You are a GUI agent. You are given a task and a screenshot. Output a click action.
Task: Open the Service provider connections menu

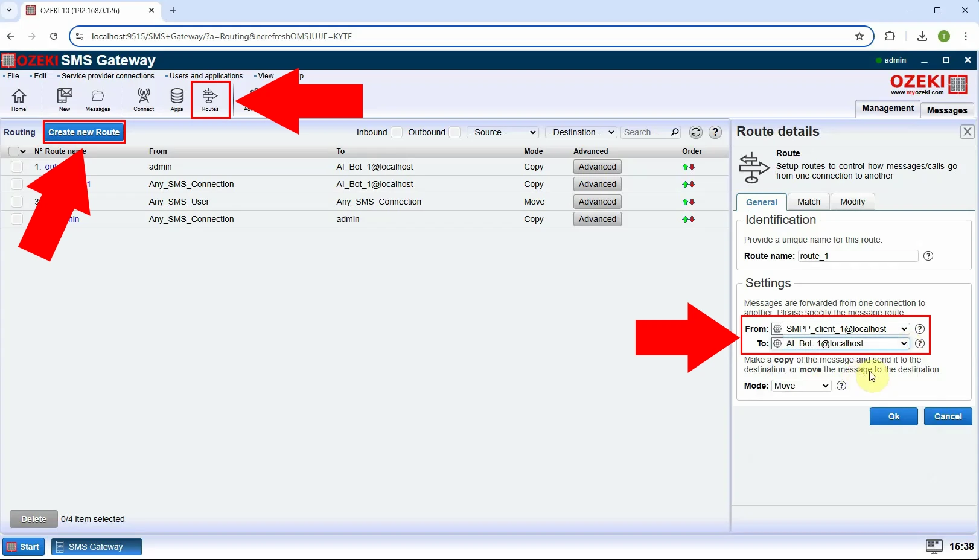pyautogui.click(x=107, y=76)
